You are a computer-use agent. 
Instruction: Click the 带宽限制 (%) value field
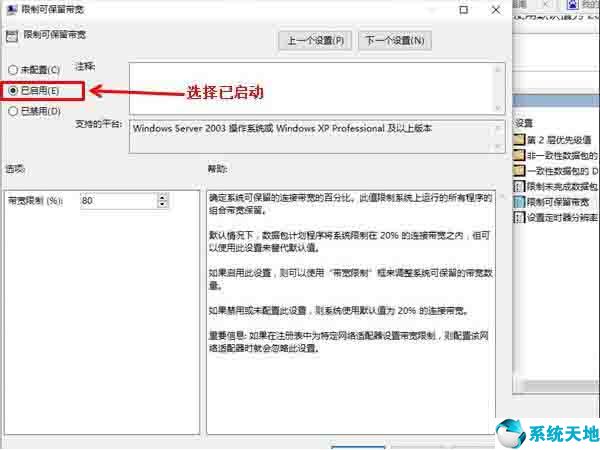click(119, 200)
